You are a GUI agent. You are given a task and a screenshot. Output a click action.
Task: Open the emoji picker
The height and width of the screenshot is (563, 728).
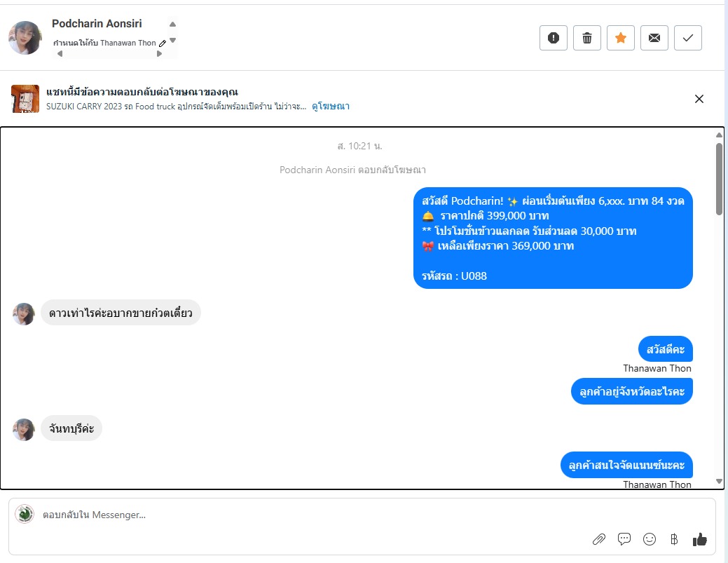tap(650, 539)
